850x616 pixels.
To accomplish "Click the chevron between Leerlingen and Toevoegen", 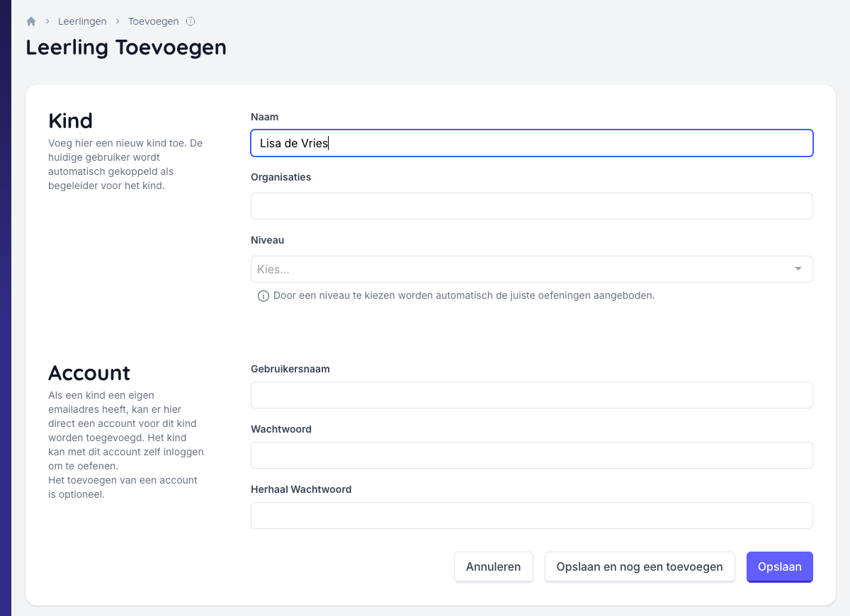I will [118, 21].
